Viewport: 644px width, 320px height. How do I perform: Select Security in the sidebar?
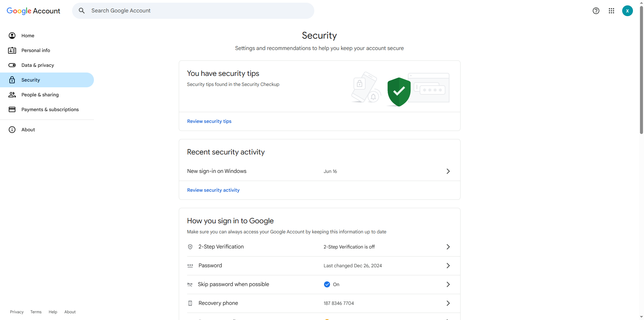(x=47, y=80)
